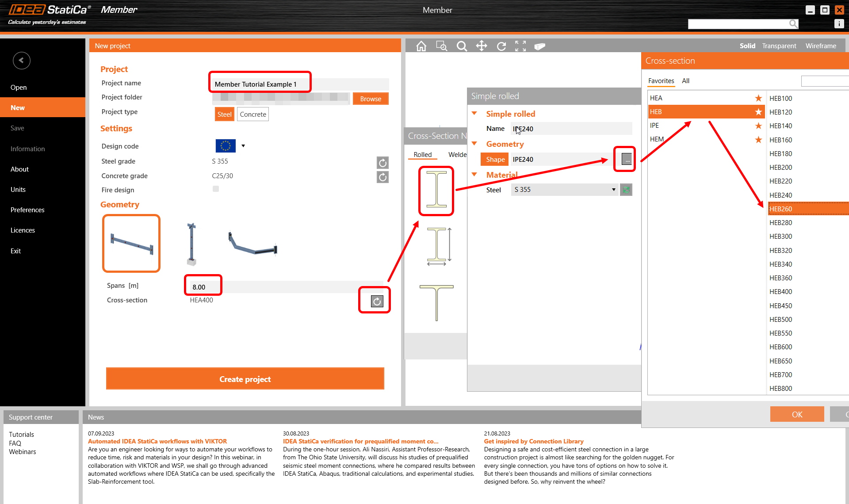Open the Steel S 355 material dropdown

tap(614, 189)
